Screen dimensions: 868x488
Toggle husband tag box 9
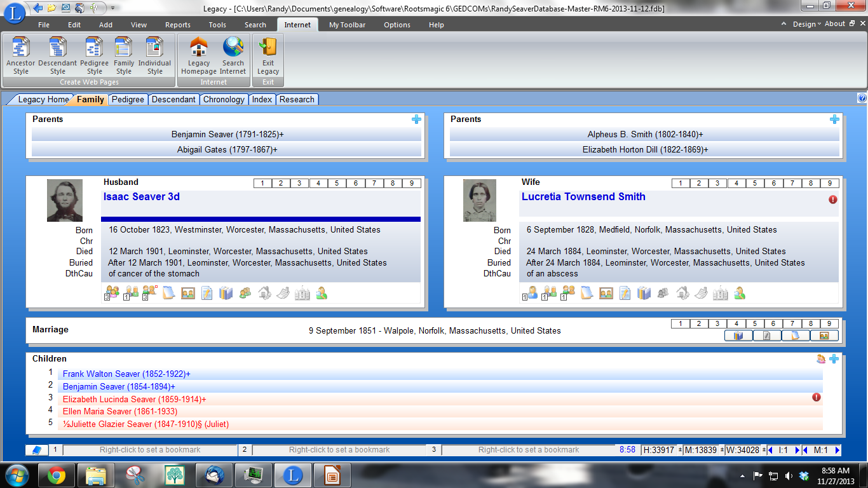click(412, 183)
